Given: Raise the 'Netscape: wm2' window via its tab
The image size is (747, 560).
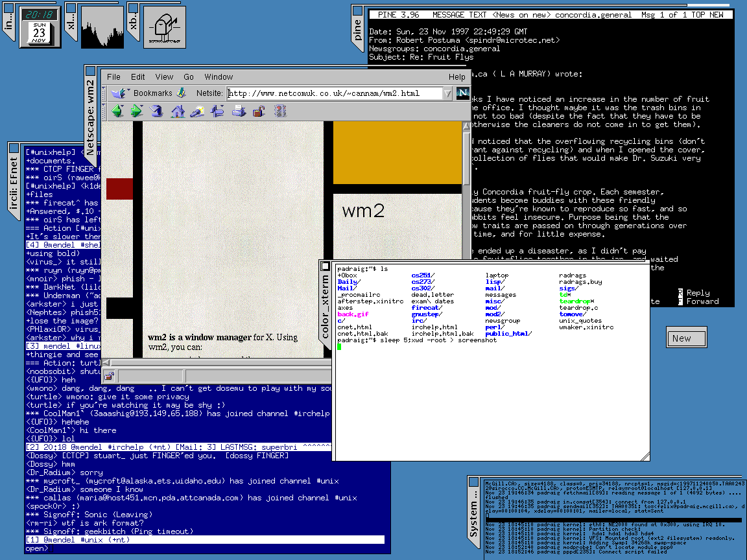Looking at the screenshot, I should [x=90, y=117].
